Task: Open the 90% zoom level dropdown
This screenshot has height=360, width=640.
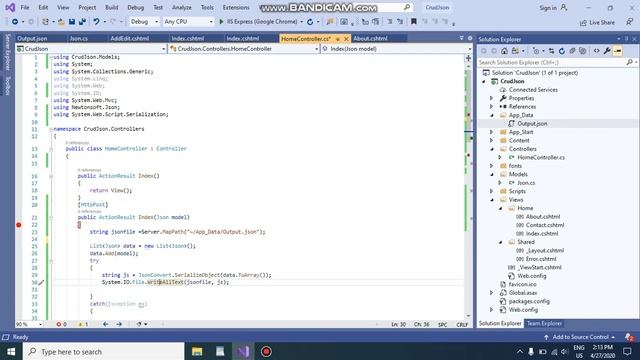Action: tap(29, 324)
